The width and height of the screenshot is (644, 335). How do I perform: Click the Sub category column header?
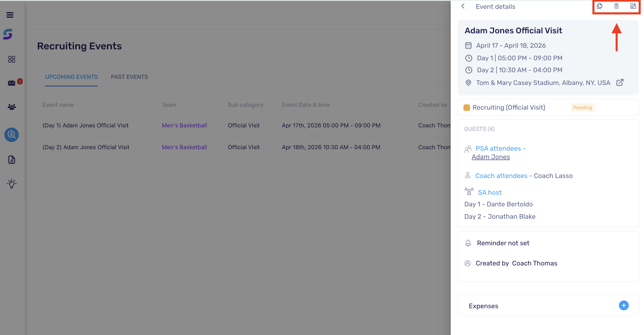tap(245, 105)
